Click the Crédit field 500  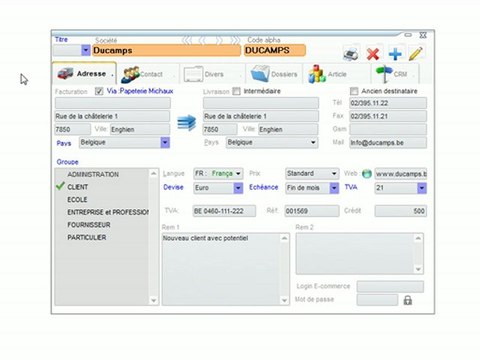tap(401, 211)
